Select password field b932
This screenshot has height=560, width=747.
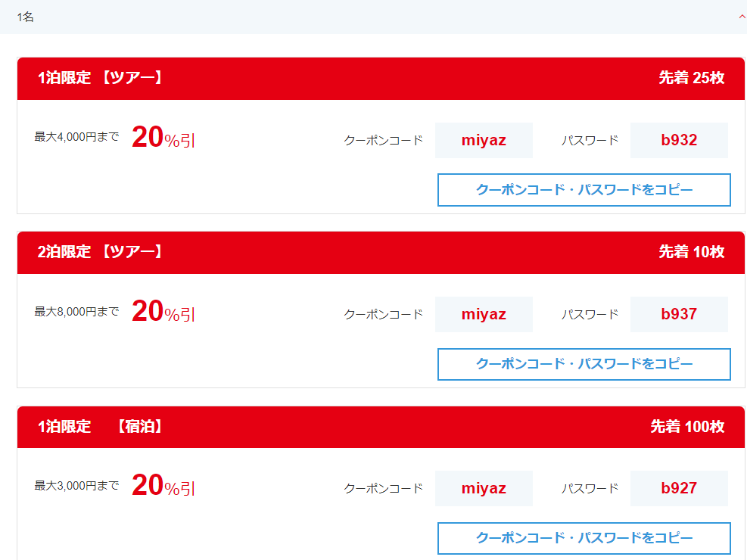[679, 140]
